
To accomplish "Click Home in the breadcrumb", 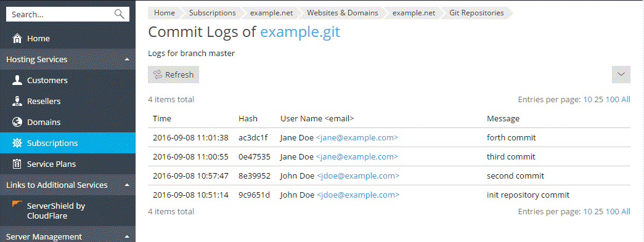I will (165, 13).
